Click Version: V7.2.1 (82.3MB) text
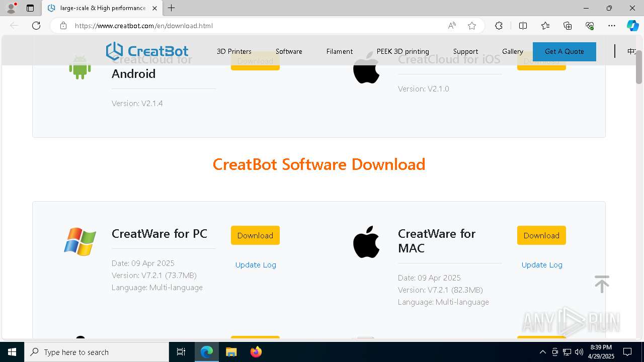 tap(440, 290)
